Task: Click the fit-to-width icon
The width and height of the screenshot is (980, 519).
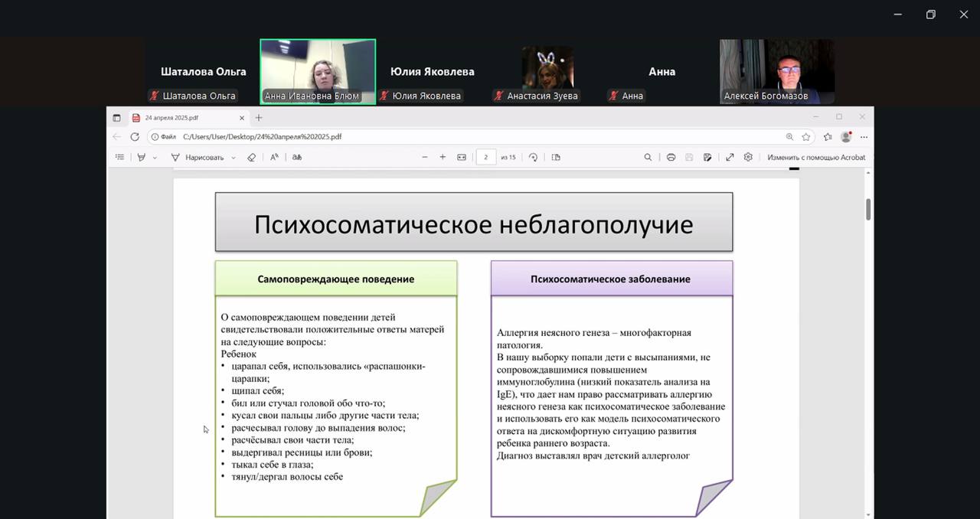Action: click(x=462, y=157)
